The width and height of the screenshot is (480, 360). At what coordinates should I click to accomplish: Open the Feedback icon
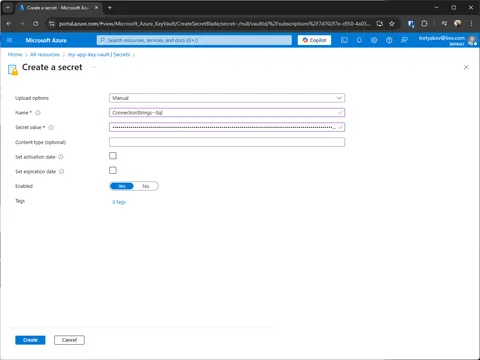click(x=404, y=40)
